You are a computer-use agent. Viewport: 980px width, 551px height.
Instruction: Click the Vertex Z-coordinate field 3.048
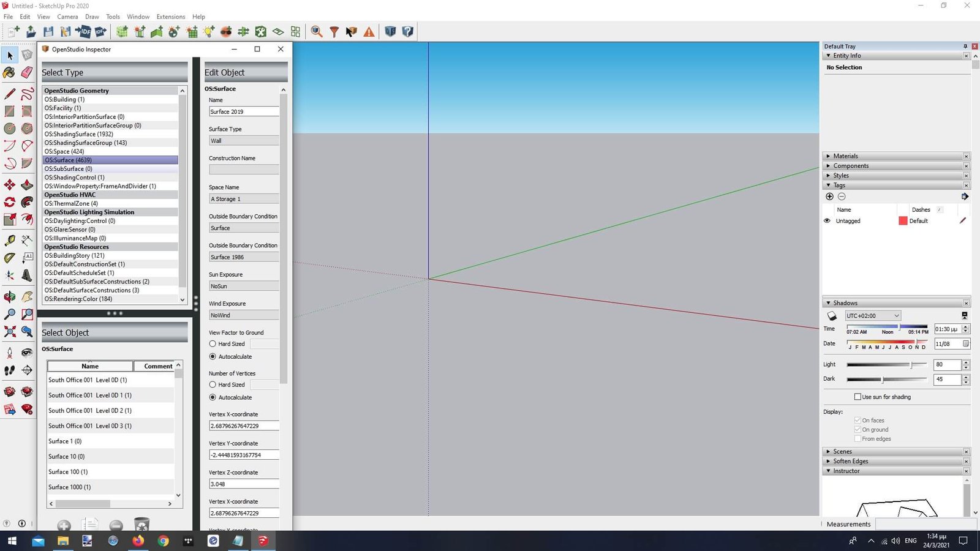click(244, 484)
